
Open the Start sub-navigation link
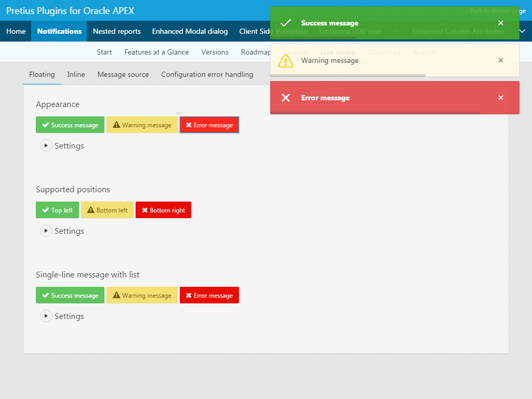(104, 52)
